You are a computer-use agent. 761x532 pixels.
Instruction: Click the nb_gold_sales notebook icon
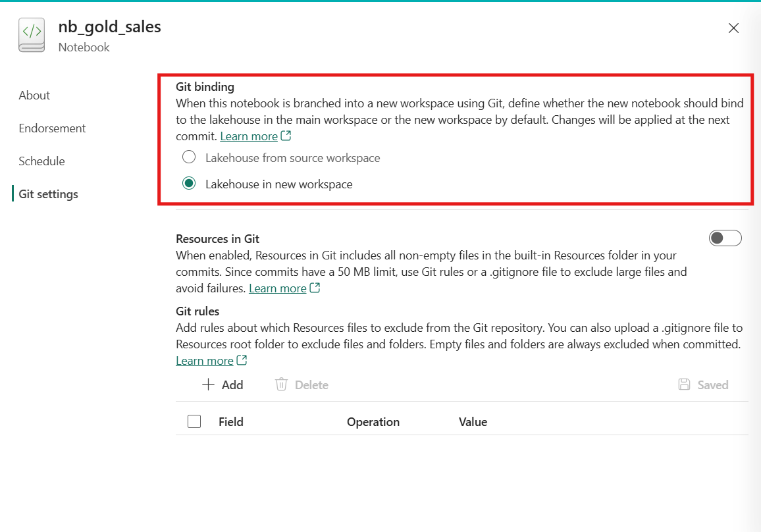(32, 35)
